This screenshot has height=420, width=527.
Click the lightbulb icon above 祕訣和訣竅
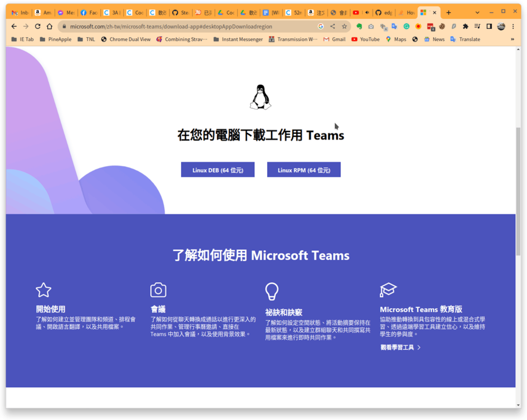272,291
